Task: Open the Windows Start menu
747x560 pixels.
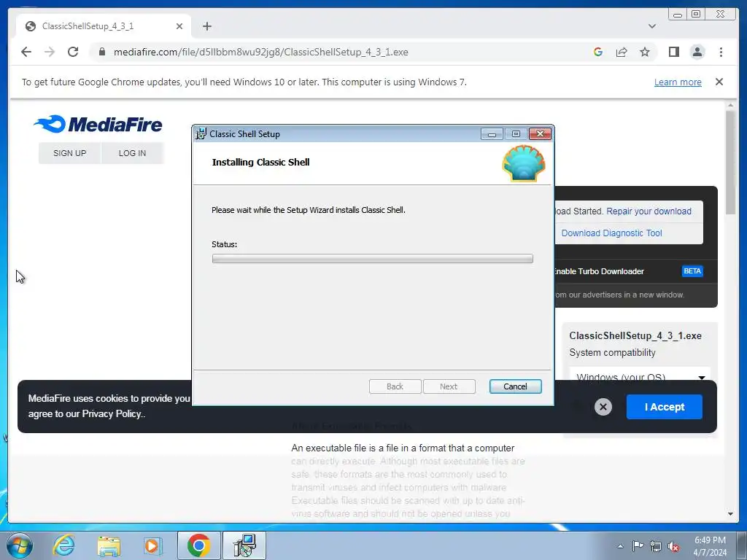Action: [20, 545]
